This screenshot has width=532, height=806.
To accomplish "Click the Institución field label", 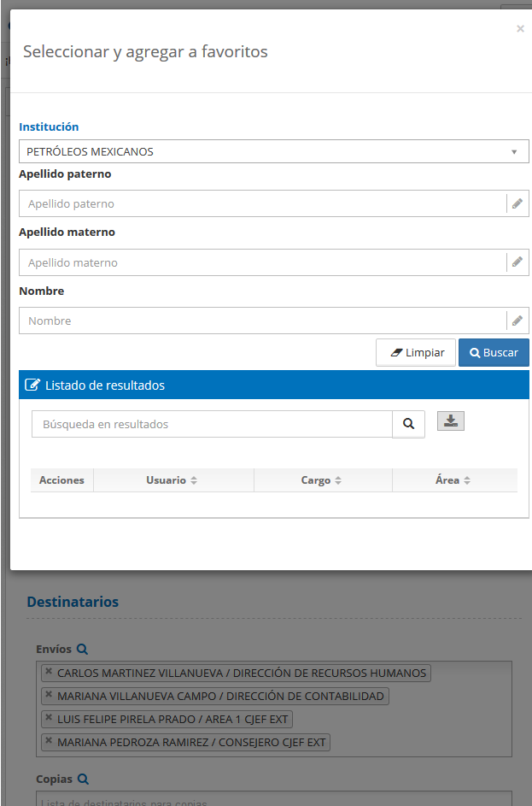I will click(49, 127).
